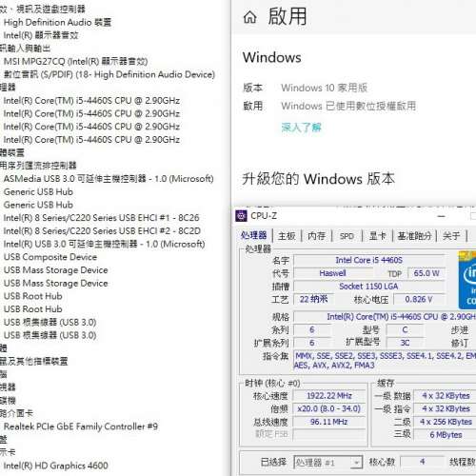This screenshot has height=476, width=476.
Task: Click the Socket 1150 LGA value
Action: point(369,287)
